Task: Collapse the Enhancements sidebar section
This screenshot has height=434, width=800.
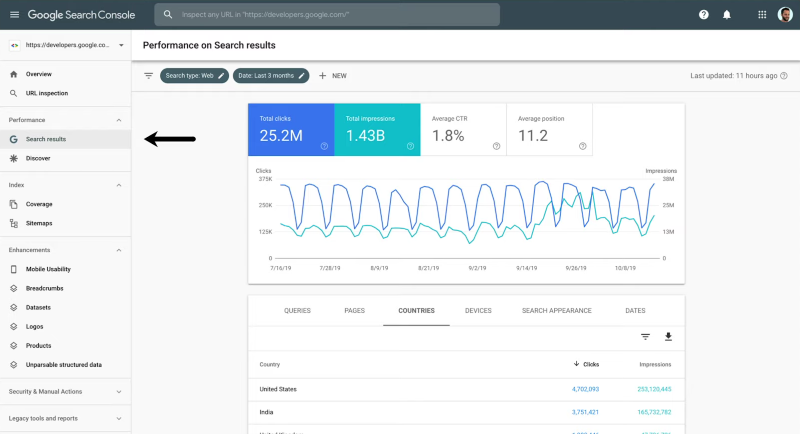Action: point(119,249)
